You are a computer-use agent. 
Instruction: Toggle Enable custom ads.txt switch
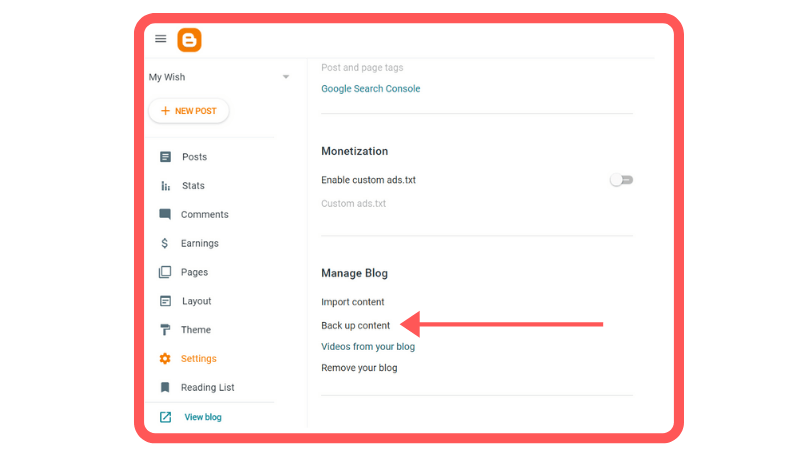pyautogui.click(x=621, y=180)
